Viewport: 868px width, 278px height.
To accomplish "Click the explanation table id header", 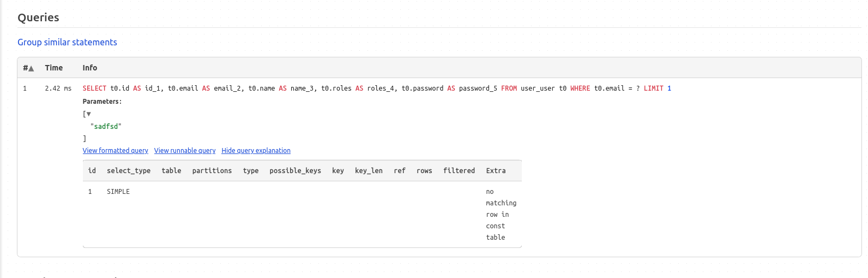I will [x=92, y=171].
